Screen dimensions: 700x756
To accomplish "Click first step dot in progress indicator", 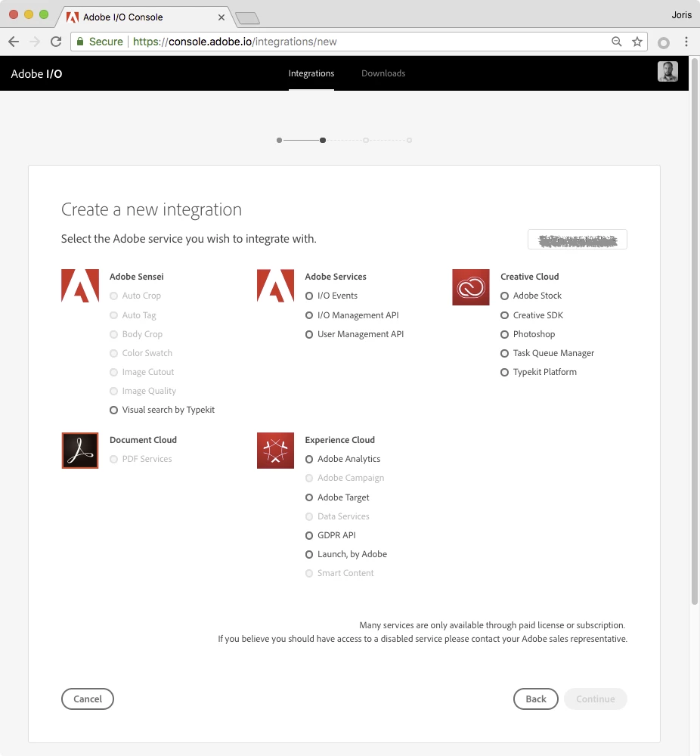I will (x=279, y=141).
